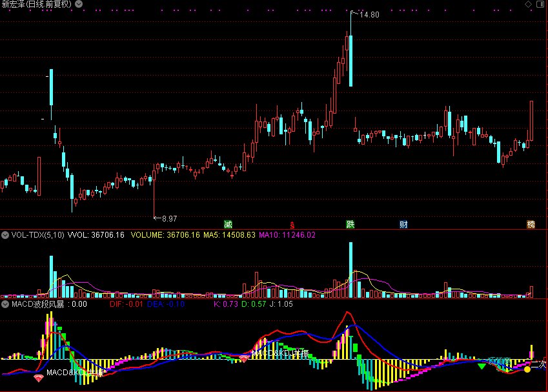Click the first red diamond resonance signal

[39, 378]
